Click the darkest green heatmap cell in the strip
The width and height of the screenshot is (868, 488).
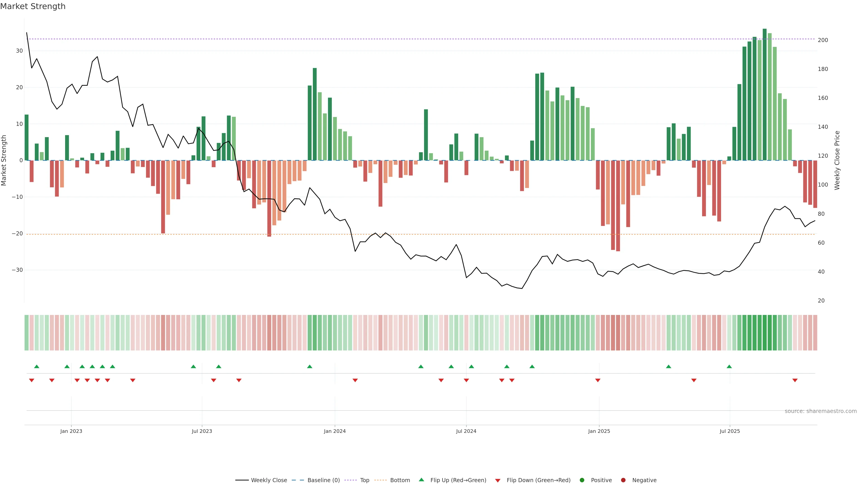pos(764,332)
